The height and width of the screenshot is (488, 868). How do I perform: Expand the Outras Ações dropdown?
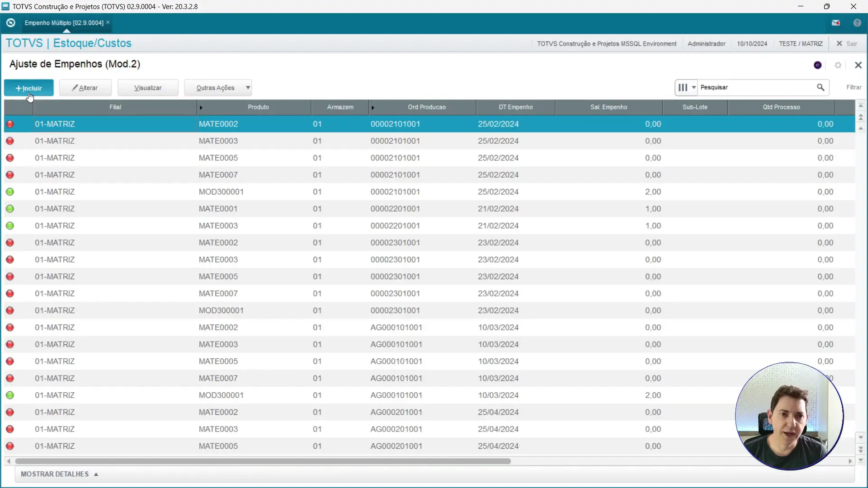(218, 88)
